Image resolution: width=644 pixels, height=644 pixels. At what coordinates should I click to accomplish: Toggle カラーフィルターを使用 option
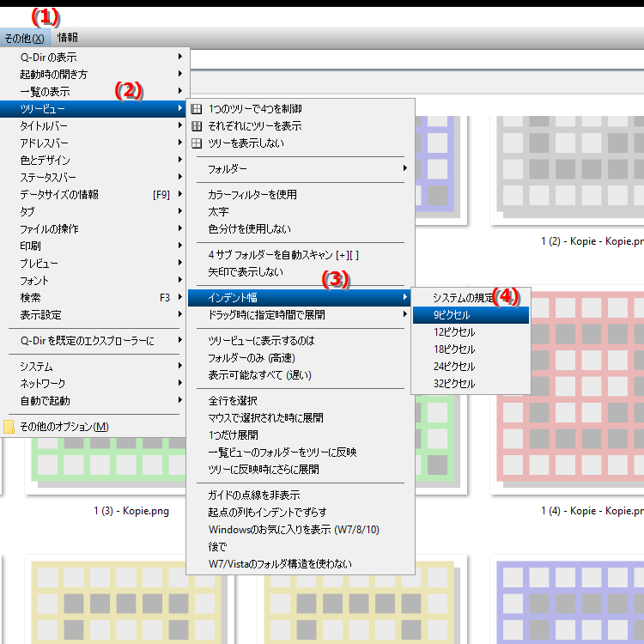(x=301, y=195)
